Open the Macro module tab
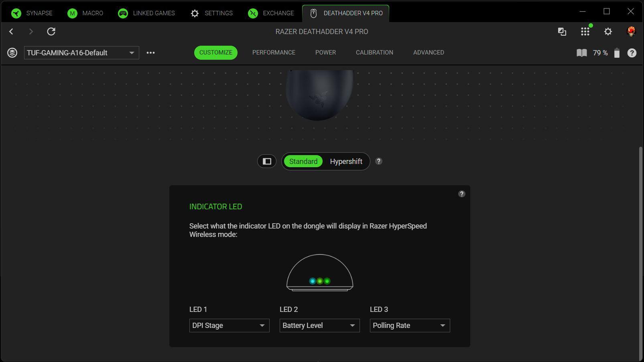Screen dimensions: 644x362 (x=85, y=13)
